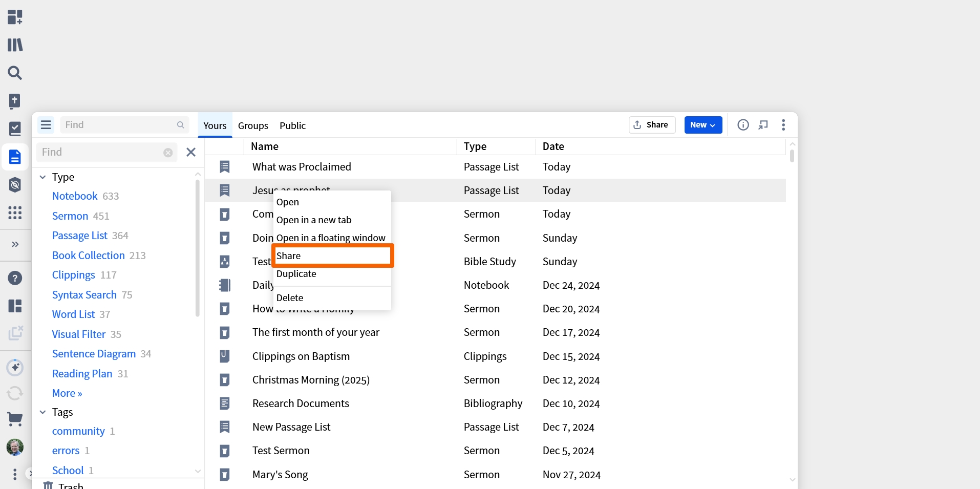This screenshot has width=980, height=489.
Task: Choose Open in a floating window
Action: (332, 238)
